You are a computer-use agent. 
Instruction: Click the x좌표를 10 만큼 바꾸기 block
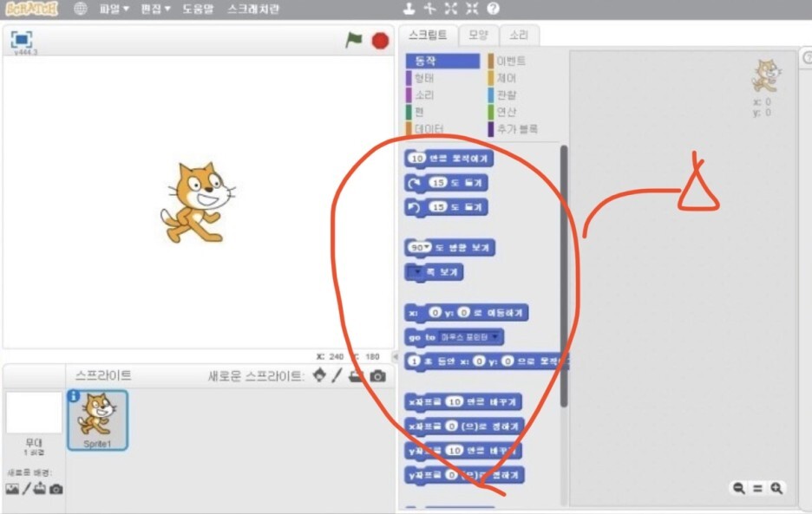463,401
